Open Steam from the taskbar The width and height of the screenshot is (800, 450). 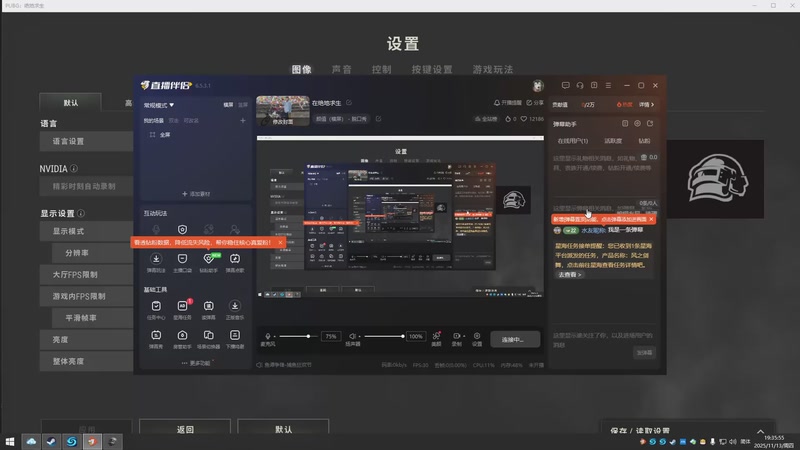51,441
